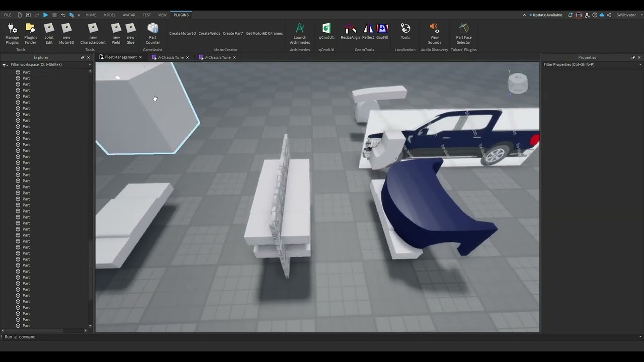Switch to the HOME ribbon tab
This screenshot has width=644, height=362.
click(91, 15)
